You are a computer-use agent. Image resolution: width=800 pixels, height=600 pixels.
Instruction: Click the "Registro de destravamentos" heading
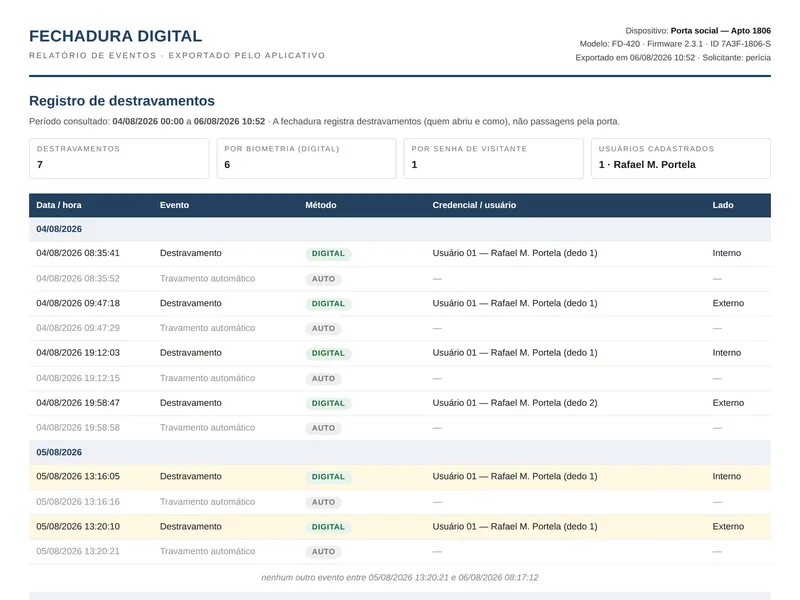[x=122, y=101]
